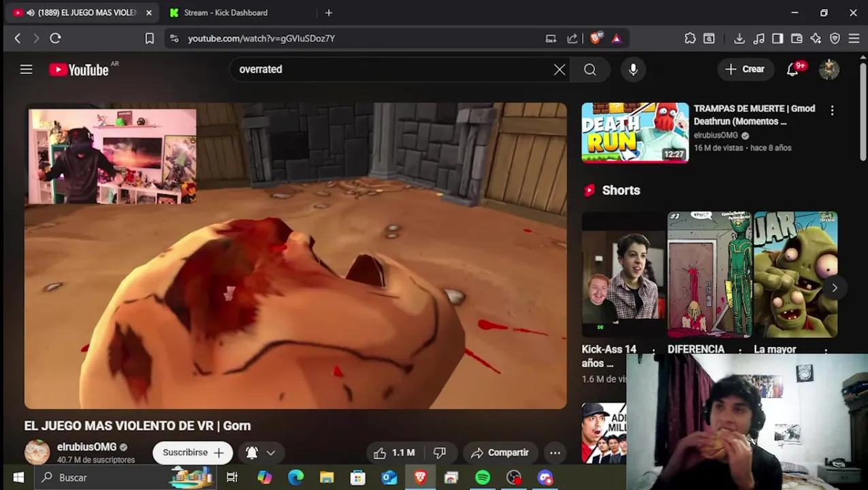Open a new browser tab

(329, 12)
